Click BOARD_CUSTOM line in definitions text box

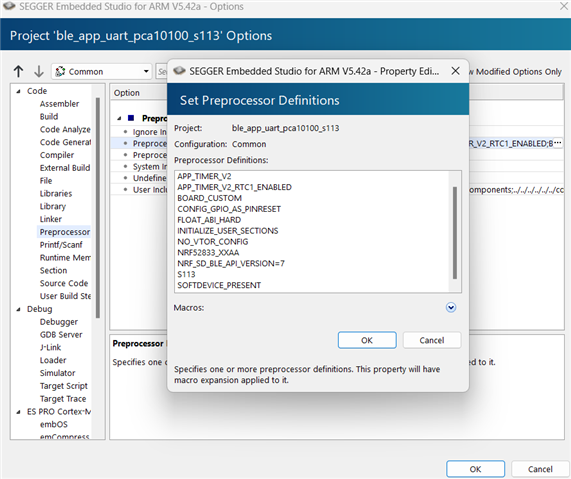(209, 198)
